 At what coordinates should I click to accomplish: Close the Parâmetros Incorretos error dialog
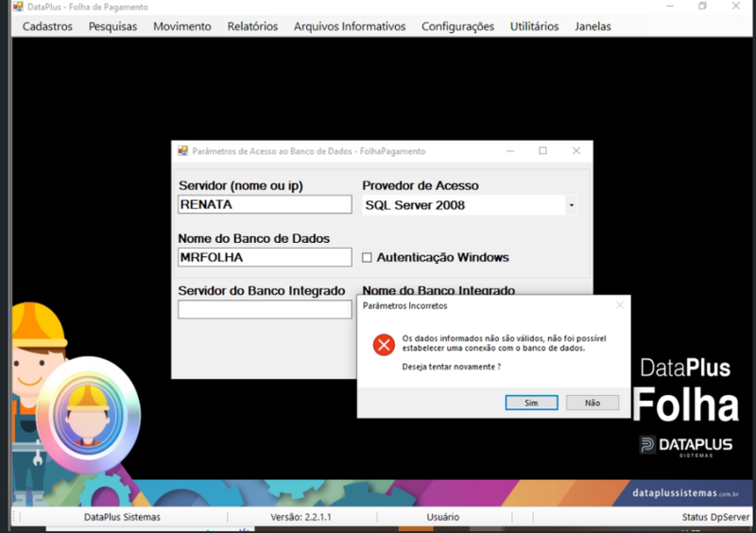[x=620, y=305]
